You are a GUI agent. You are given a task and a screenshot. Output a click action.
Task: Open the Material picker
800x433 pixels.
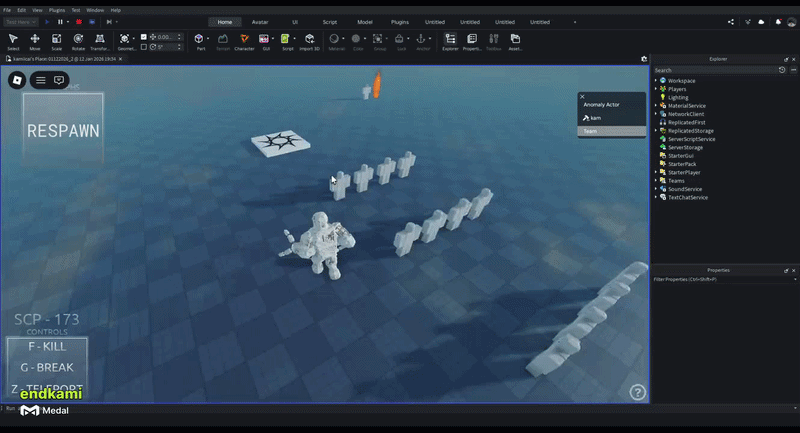point(335,41)
